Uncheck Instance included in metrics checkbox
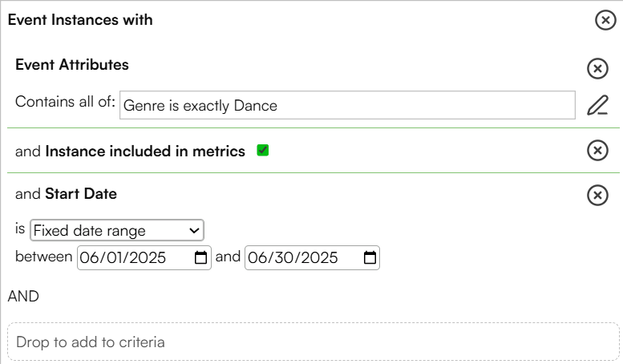623x364 pixels. 263,150
